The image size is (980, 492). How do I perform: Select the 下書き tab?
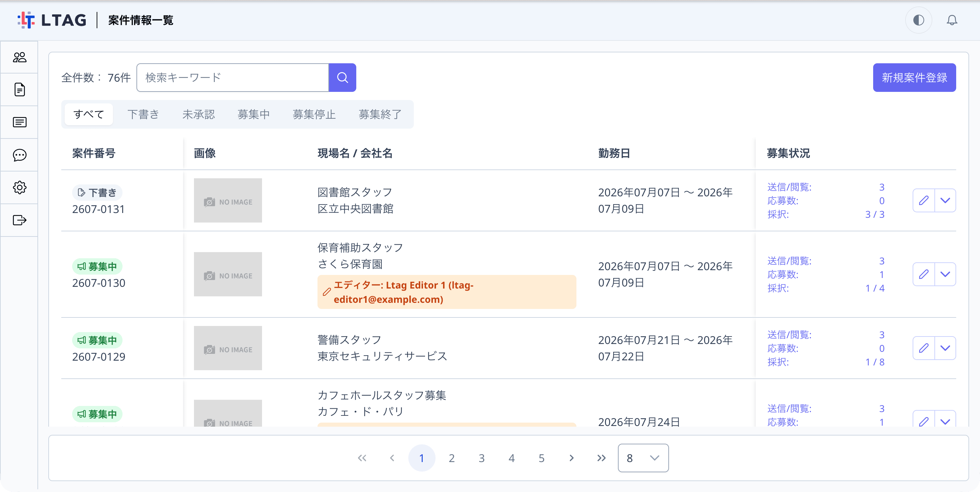[x=143, y=114]
